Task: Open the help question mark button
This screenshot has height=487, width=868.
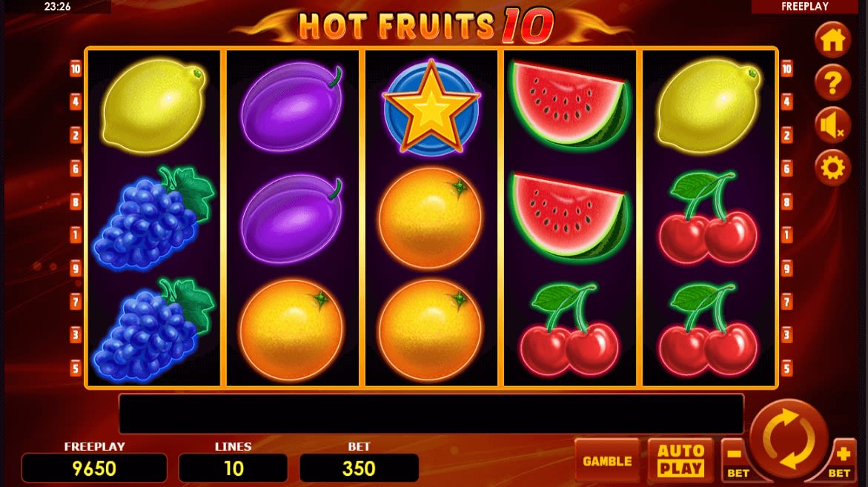Action: pyautogui.click(x=832, y=82)
